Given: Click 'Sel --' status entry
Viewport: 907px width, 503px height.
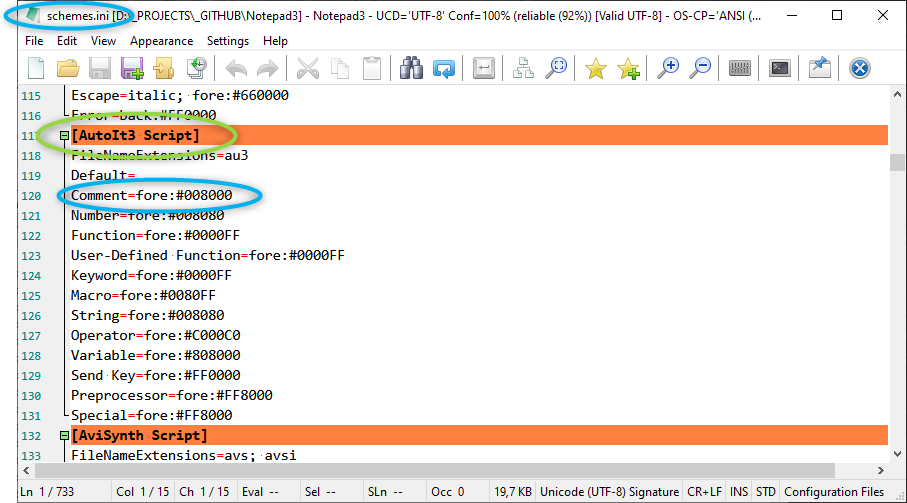Looking at the screenshot, I should [x=320, y=492].
